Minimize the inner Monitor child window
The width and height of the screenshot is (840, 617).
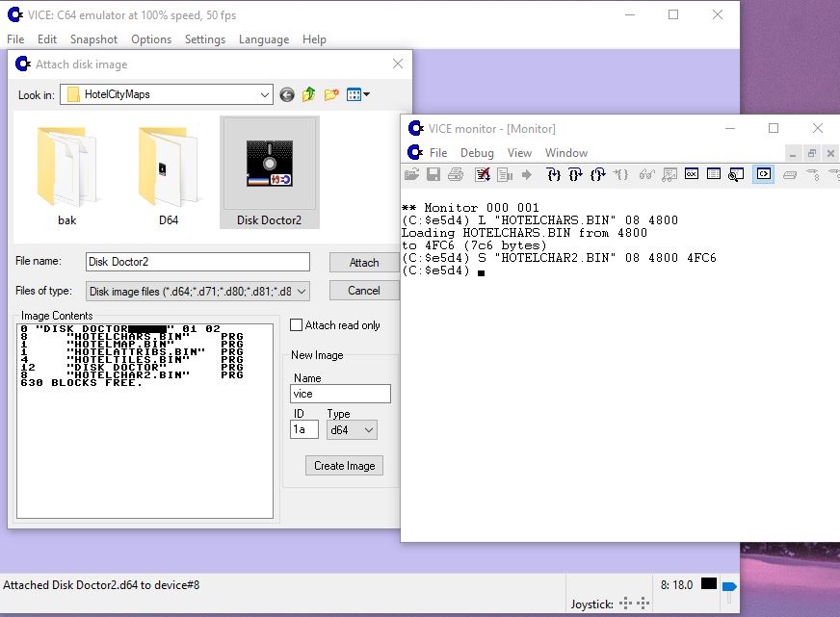coord(793,154)
